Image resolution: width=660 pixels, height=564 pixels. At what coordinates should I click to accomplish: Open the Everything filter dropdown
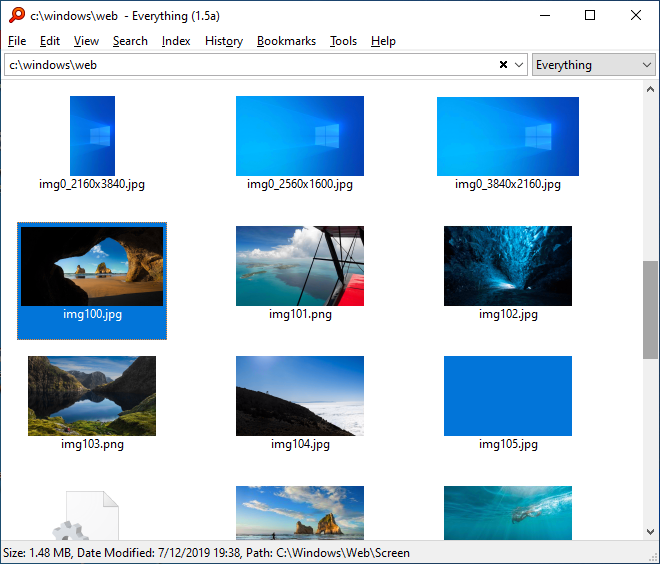pyautogui.click(x=593, y=65)
